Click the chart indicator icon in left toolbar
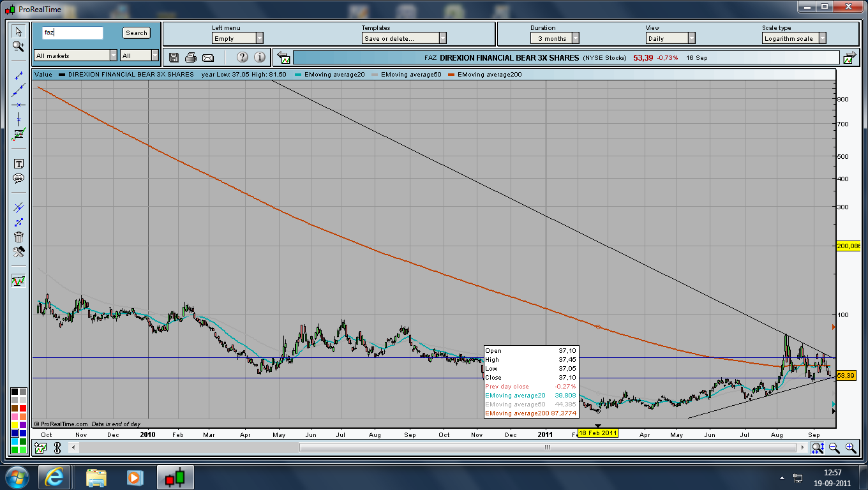868x490 pixels. [19, 281]
